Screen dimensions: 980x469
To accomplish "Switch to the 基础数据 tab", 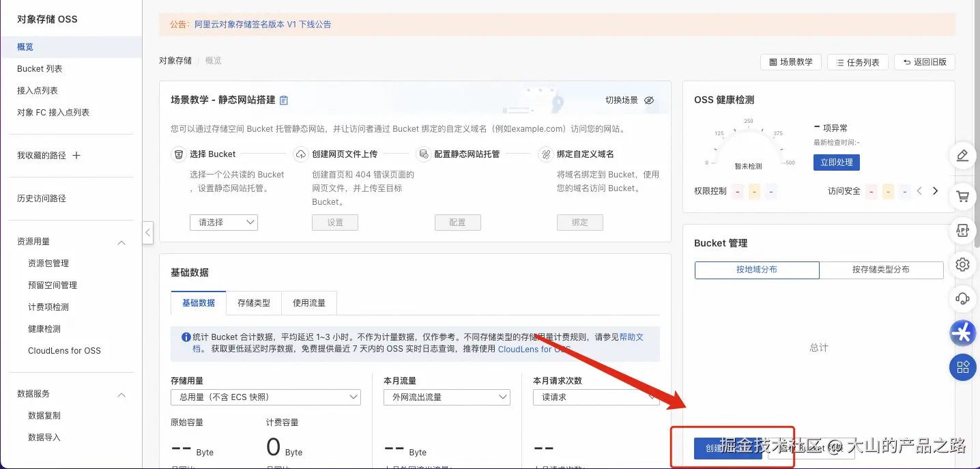I will [199, 302].
